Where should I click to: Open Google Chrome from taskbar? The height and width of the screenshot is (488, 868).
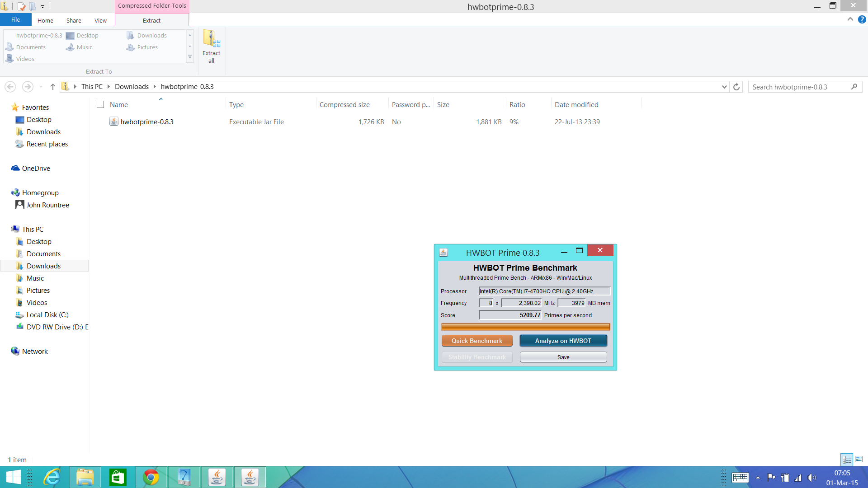coord(151,477)
